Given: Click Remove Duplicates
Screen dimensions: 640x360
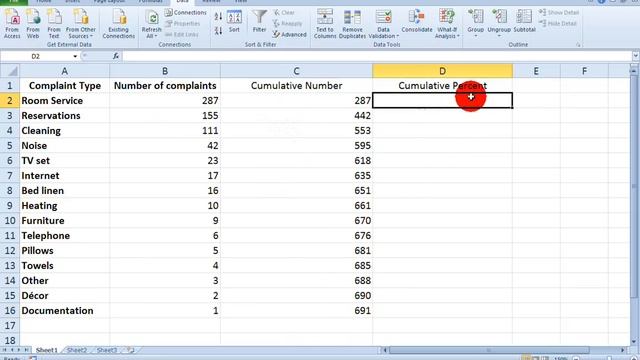Looking at the screenshot, I should [352, 24].
